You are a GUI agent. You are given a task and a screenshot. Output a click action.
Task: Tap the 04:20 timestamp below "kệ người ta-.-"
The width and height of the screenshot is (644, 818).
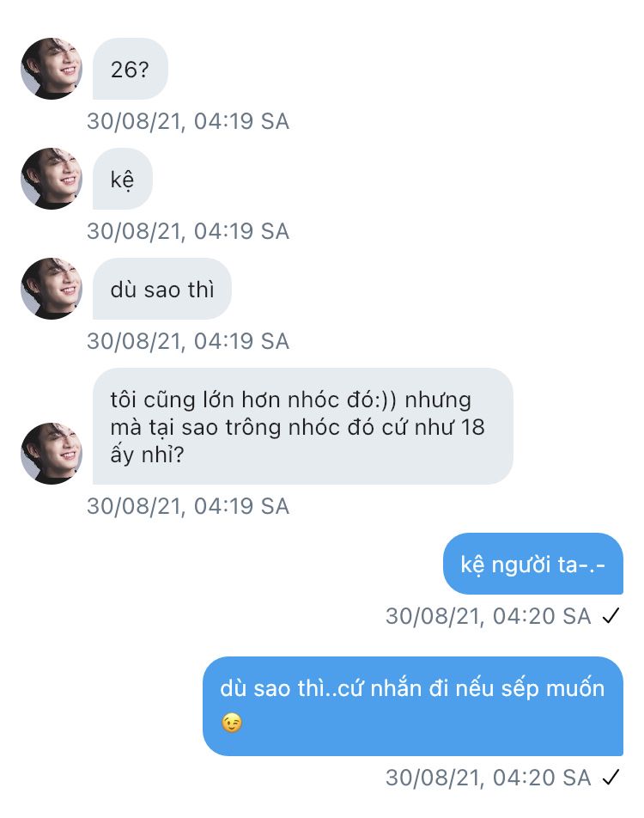(x=488, y=616)
